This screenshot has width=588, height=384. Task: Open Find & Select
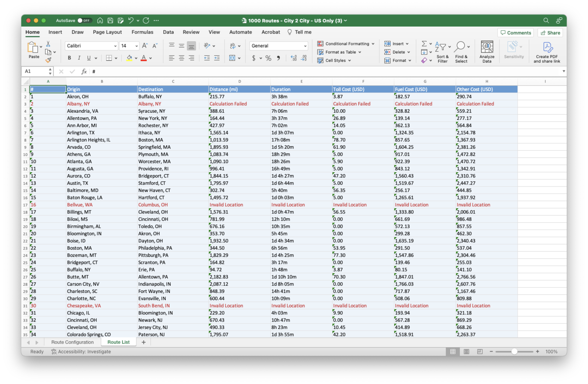(461, 52)
